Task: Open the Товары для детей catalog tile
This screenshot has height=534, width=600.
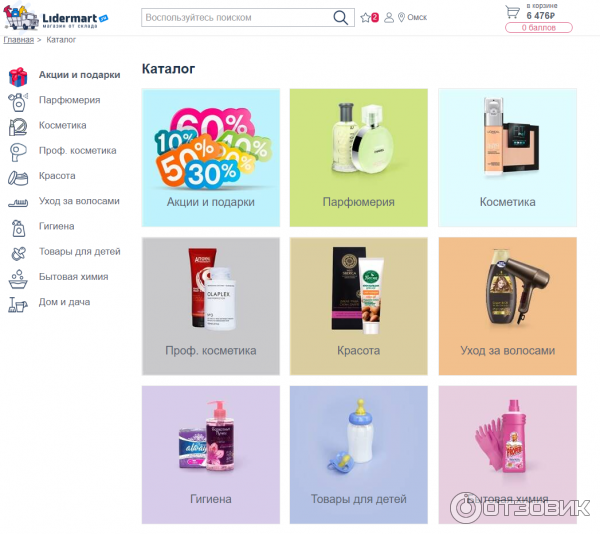Action: pyautogui.click(x=359, y=454)
